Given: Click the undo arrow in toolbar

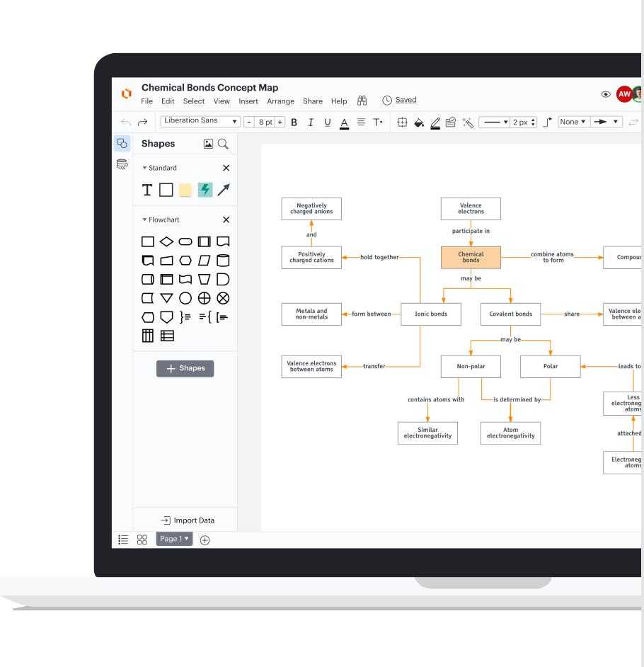Looking at the screenshot, I should click(126, 122).
